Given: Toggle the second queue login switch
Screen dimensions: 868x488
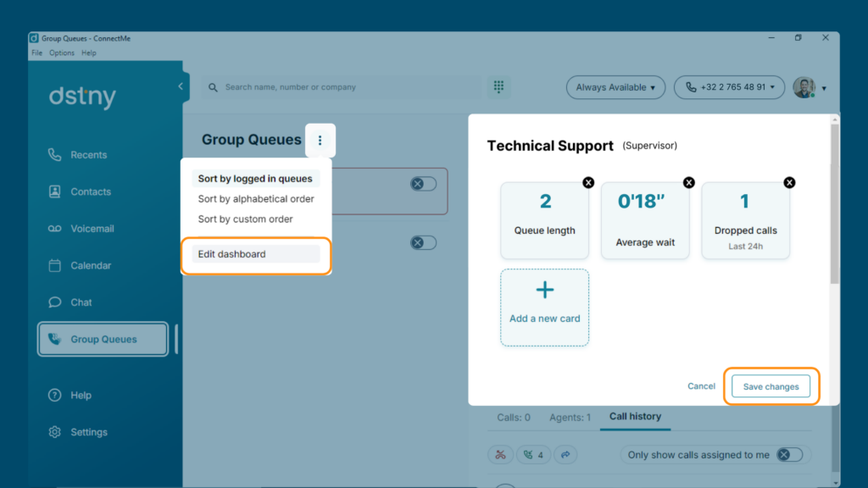Looking at the screenshot, I should (424, 242).
